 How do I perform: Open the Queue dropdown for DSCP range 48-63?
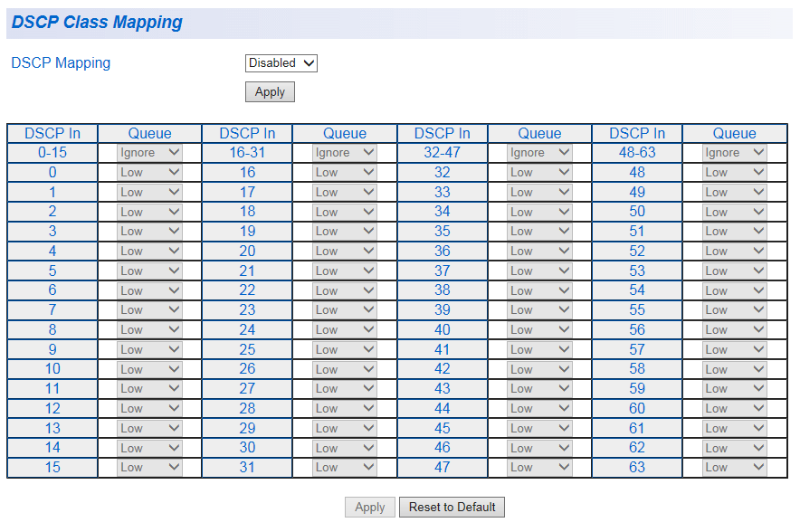734,153
